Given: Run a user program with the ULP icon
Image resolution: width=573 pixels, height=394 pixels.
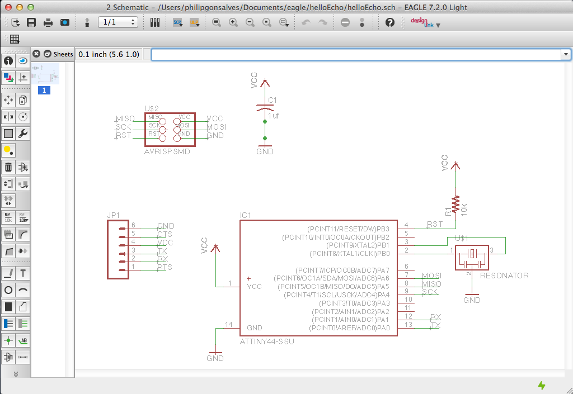Looking at the screenshot, I should [x=194, y=23].
